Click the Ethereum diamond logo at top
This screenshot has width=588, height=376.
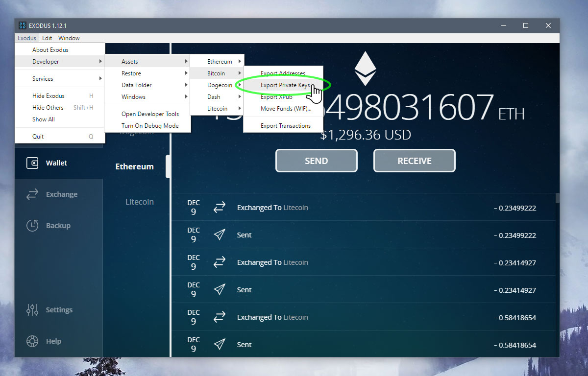point(365,69)
